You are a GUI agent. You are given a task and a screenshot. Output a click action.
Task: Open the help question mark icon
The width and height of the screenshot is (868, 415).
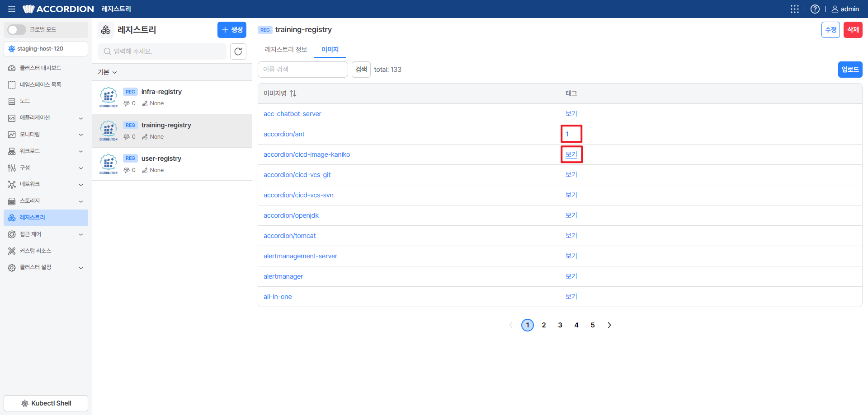pyautogui.click(x=815, y=9)
